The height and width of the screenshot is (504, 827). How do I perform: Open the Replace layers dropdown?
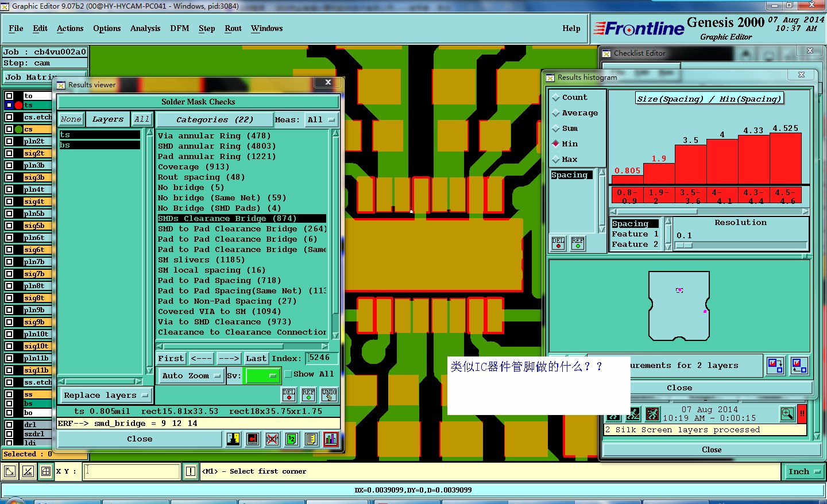pos(106,396)
